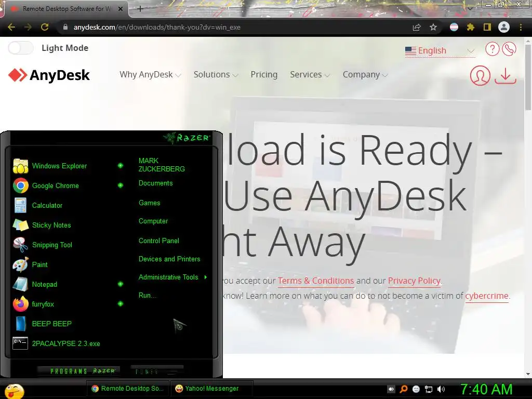Expand the Company menu
This screenshot has width=532, height=399.
point(365,75)
